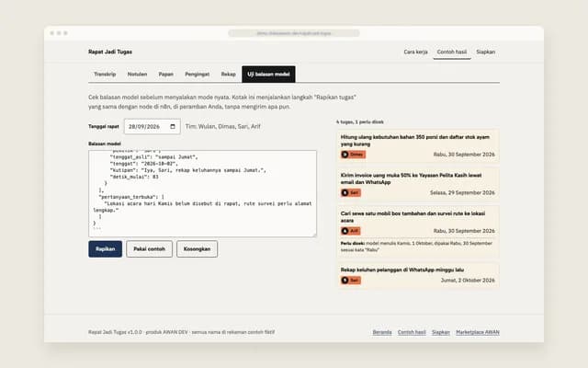This screenshot has height=368, width=588.
Task: Click the 'Balasan model' label
Action: pos(105,144)
